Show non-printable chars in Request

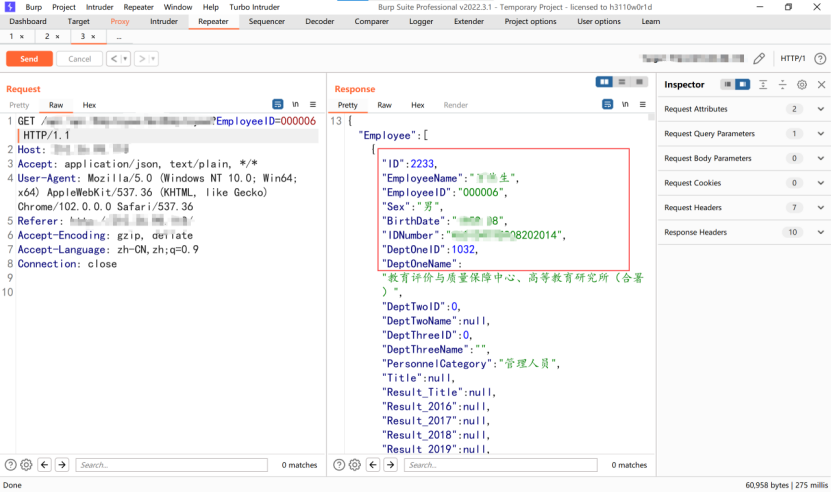[295, 104]
